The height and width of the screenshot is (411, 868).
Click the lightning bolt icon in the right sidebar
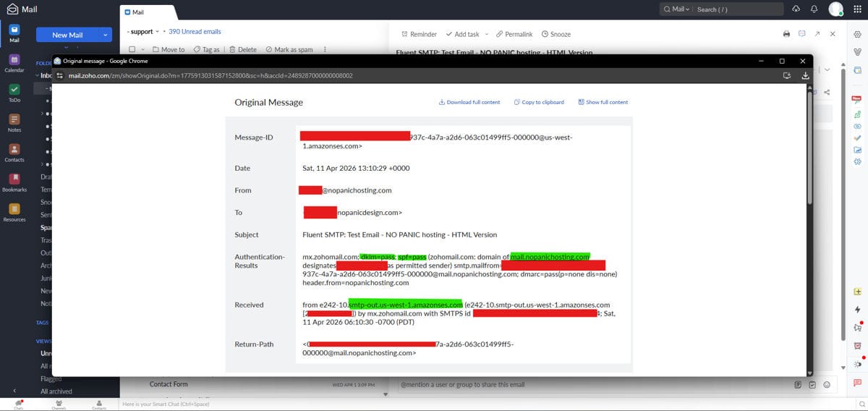pyautogui.click(x=857, y=309)
